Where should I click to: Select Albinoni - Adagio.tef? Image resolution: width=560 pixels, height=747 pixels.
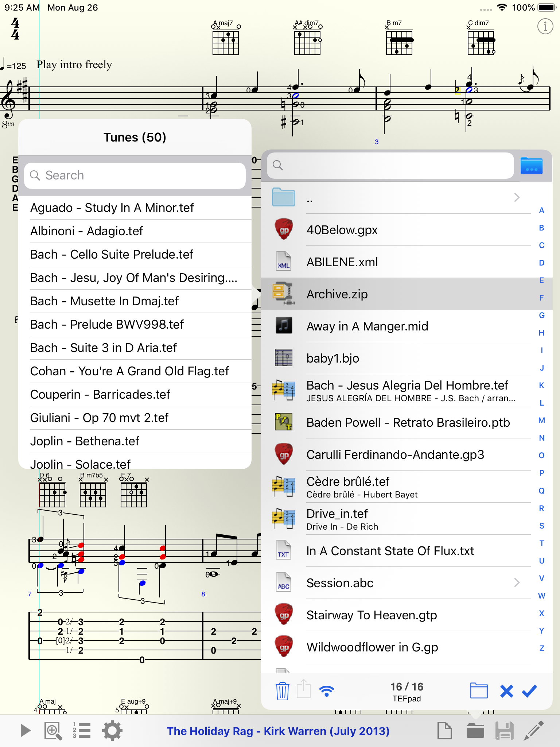click(x=135, y=231)
